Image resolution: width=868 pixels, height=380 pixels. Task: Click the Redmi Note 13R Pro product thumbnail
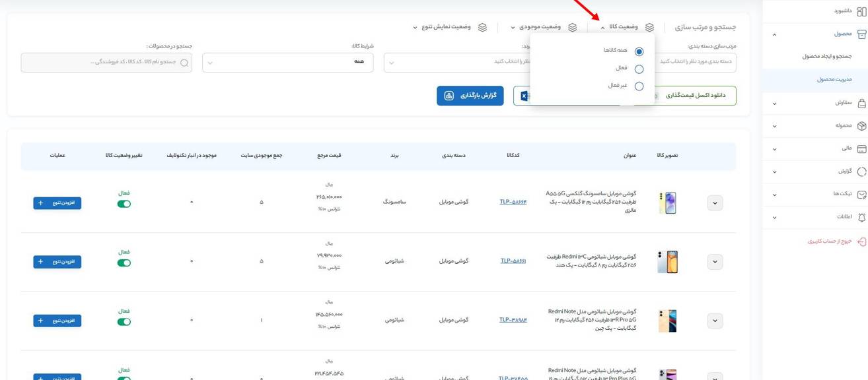pos(667,321)
